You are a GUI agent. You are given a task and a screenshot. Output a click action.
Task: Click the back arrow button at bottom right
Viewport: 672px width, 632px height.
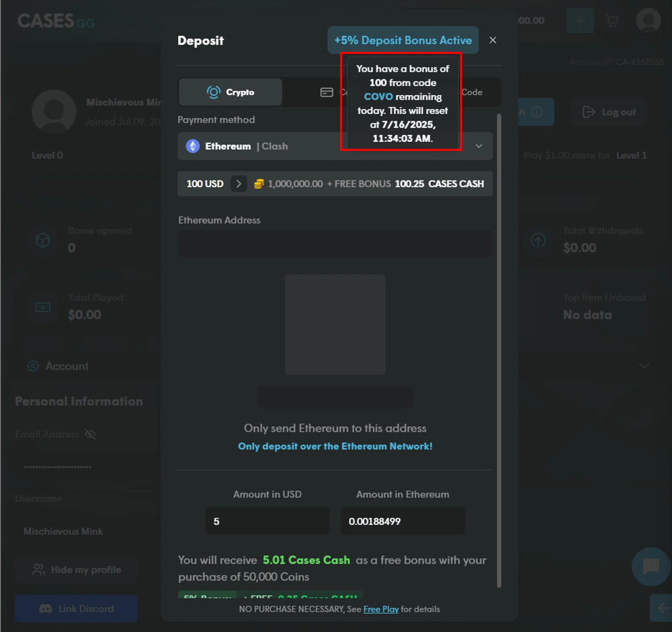[661, 608]
